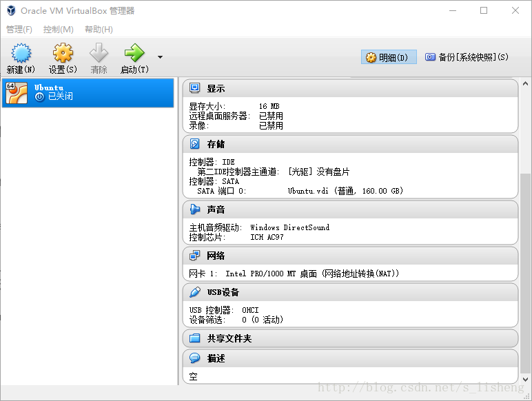Open the 帮助(H) menu
The height and width of the screenshot is (401, 532).
click(99, 30)
